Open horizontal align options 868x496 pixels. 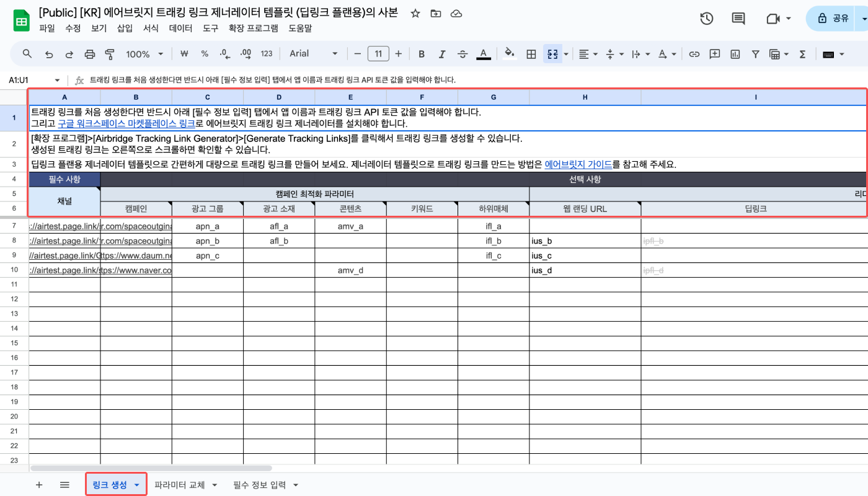coord(588,54)
